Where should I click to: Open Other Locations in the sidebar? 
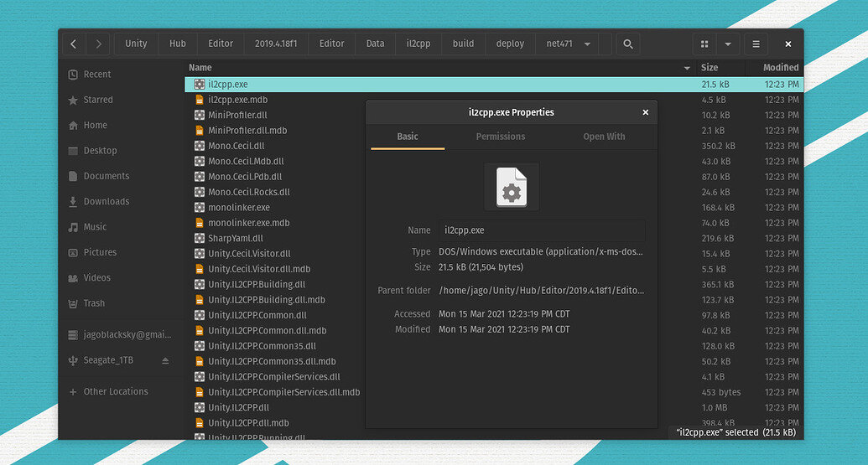click(116, 391)
